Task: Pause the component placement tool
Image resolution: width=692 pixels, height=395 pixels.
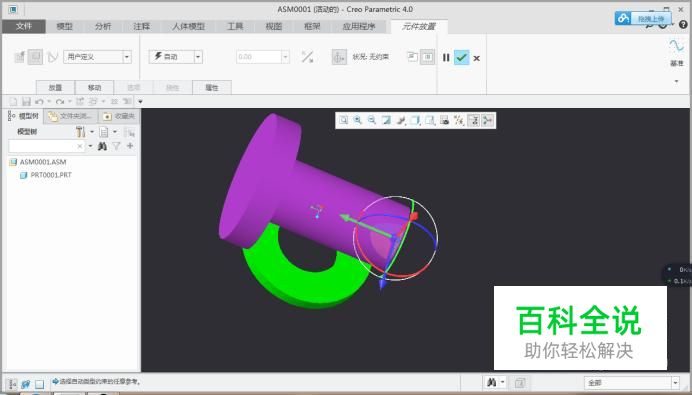Action: tap(446, 57)
